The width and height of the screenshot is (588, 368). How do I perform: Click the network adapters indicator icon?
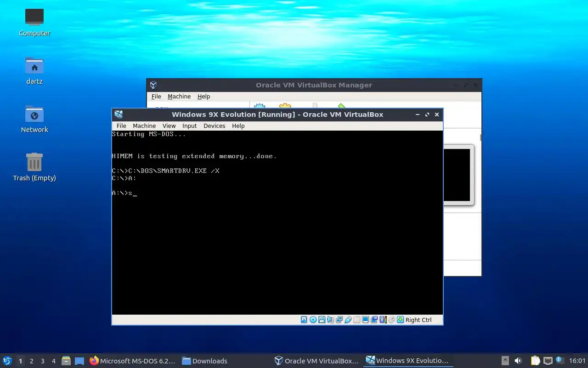click(x=339, y=320)
